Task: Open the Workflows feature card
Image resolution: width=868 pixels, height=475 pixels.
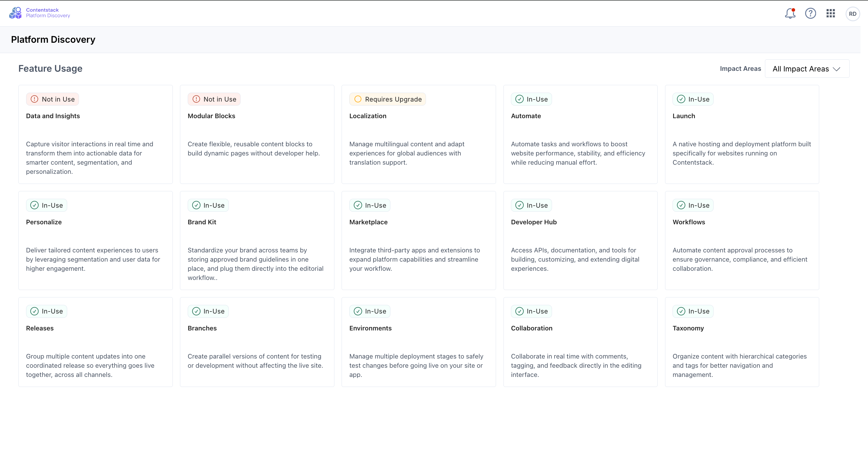Action: pyautogui.click(x=742, y=240)
